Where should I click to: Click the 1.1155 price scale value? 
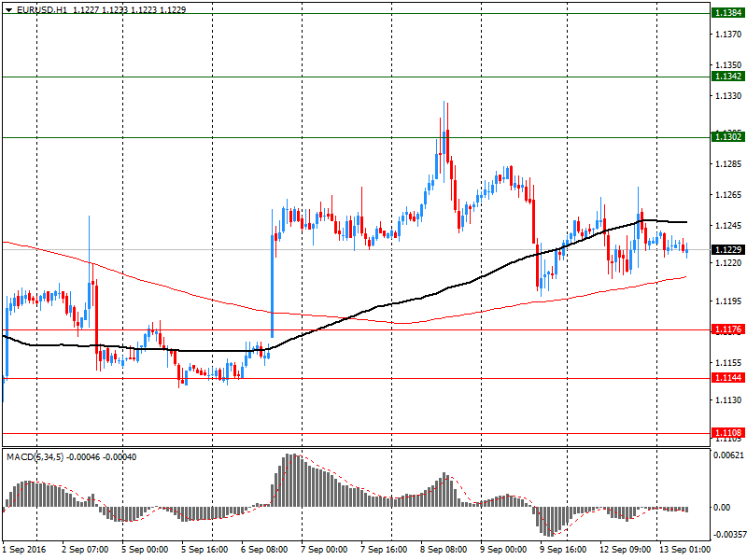(728, 363)
